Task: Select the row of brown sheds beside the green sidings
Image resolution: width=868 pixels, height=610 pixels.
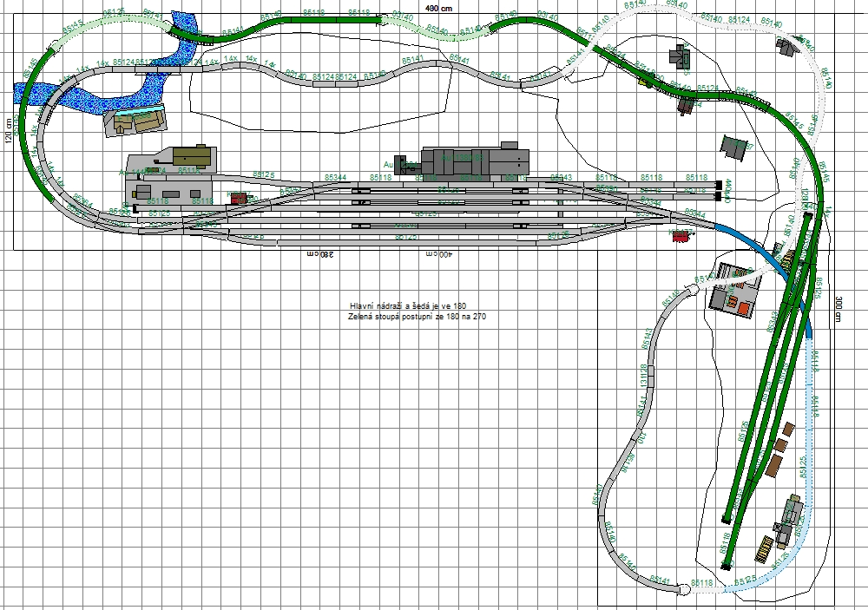Action: pyautogui.click(x=777, y=449)
